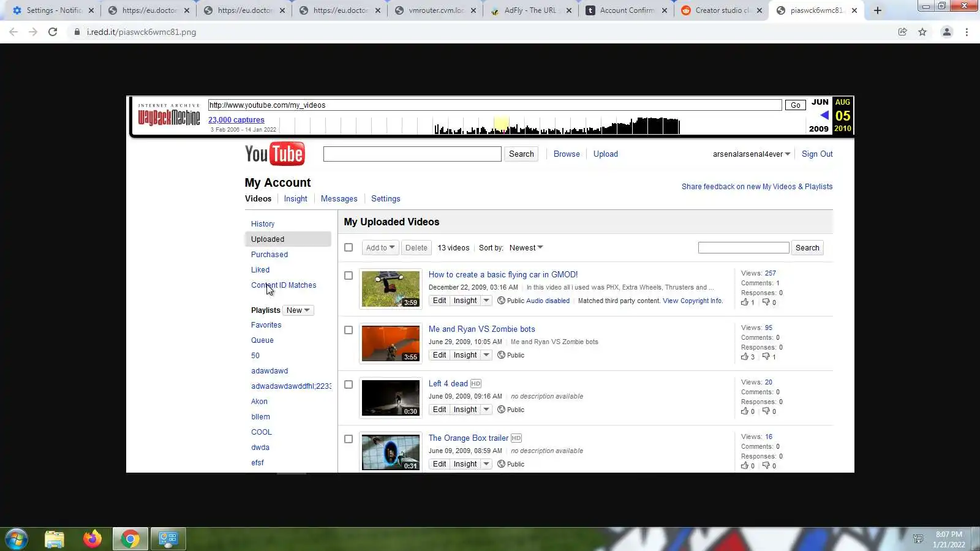The image size is (980, 551).
Task: Open the control panel taskbar icon
Action: 168,539
